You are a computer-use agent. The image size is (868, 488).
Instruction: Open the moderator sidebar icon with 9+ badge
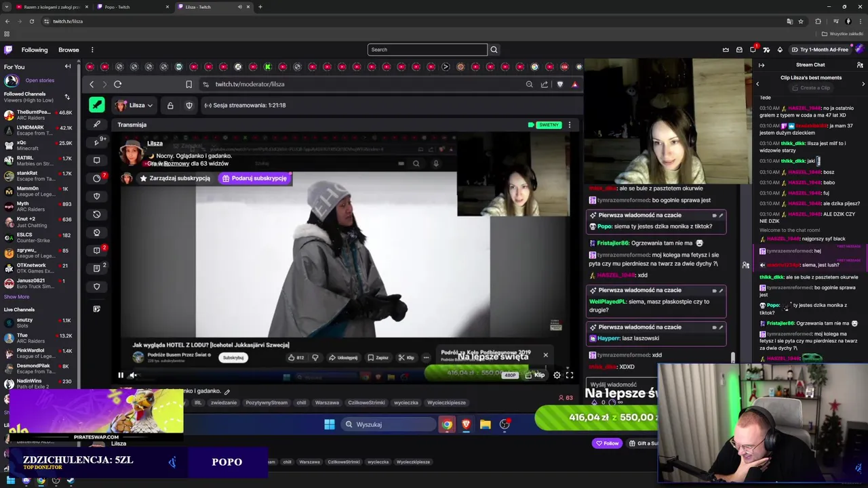[97, 142]
